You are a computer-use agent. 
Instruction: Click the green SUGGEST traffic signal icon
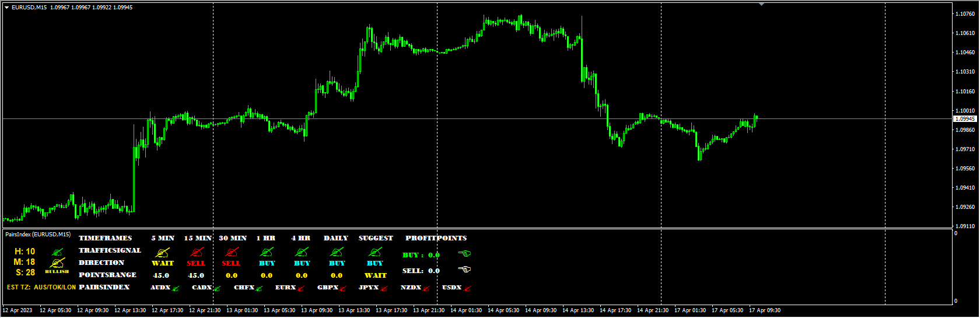click(375, 252)
